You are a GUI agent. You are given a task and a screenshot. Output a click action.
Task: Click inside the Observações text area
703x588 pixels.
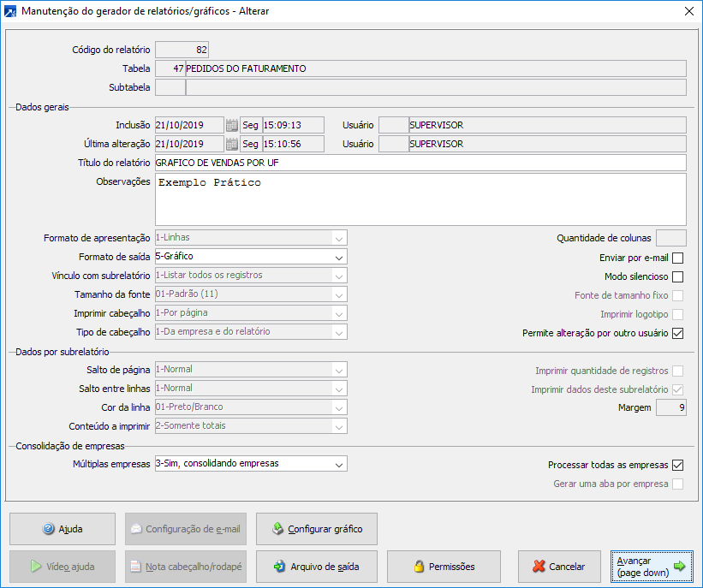click(420, 199)
